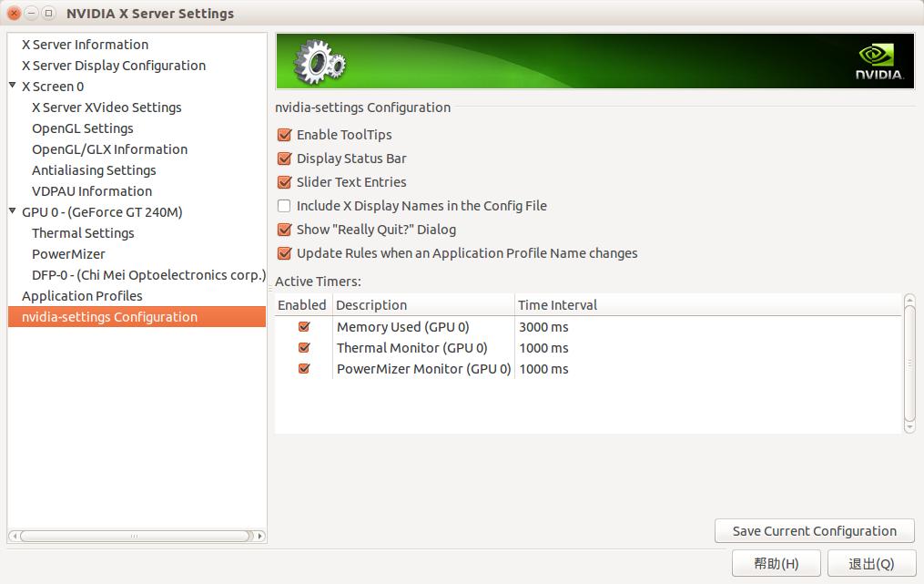Select Thermal Monitor (GPU 0) description text

pyautogui.click(x=411, y=348)
